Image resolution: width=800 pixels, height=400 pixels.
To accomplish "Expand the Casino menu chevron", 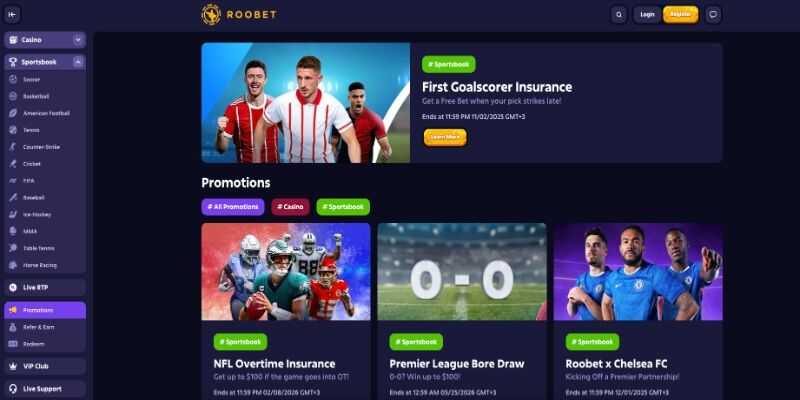I will point(78,40).
